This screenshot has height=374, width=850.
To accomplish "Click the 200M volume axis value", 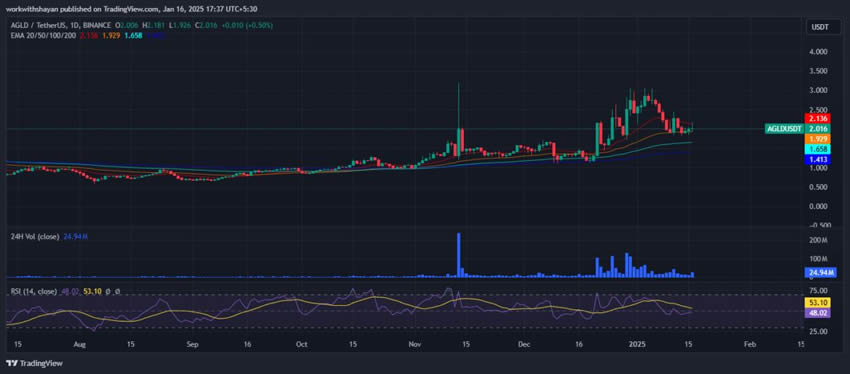I will point(817,239).
